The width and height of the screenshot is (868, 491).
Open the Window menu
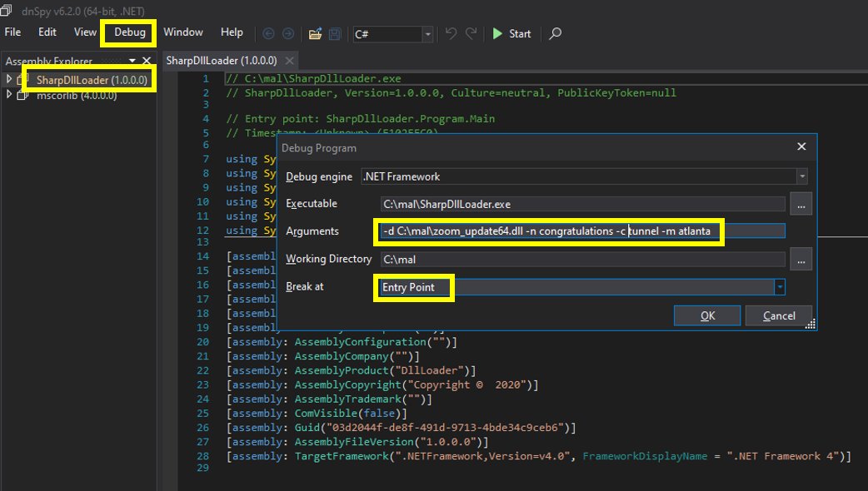tap(183, 32)
